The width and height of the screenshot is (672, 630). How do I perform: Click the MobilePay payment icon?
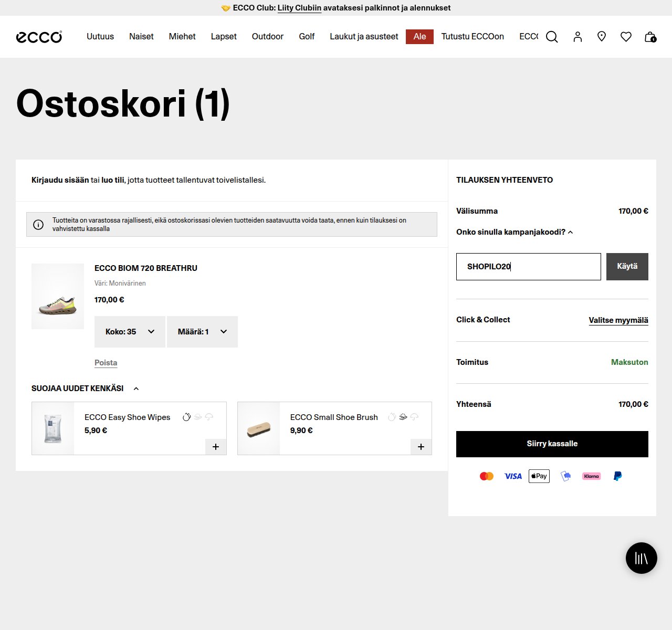565,476
